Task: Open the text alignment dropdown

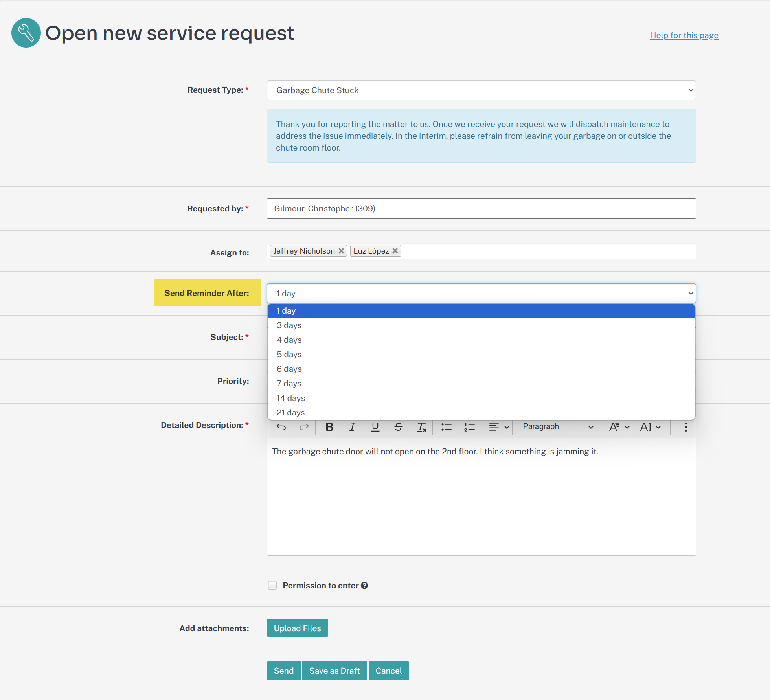Action: tap(499, 427)
